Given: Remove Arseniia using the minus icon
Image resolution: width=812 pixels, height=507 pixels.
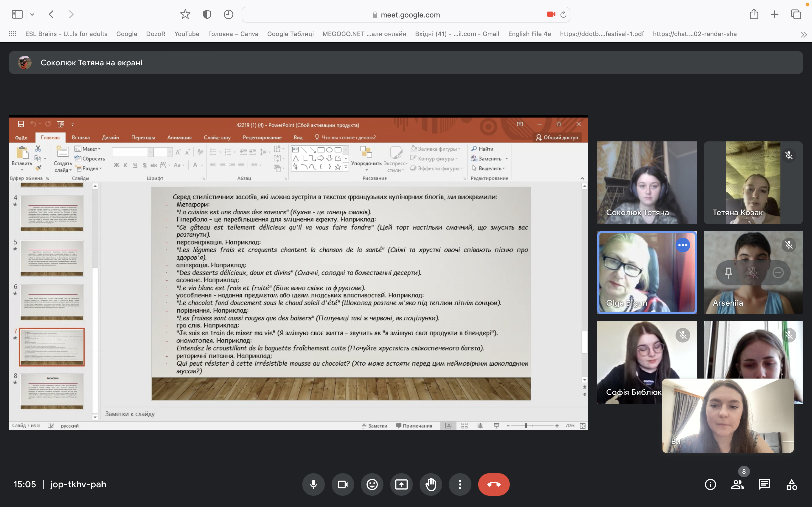Looking at the screenshot, I should (x=778, y=273).
